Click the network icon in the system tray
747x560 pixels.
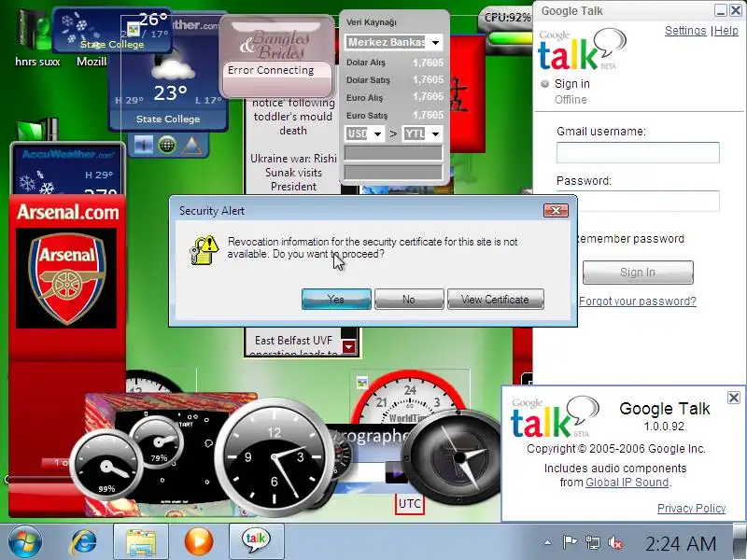tap(593, 542)
